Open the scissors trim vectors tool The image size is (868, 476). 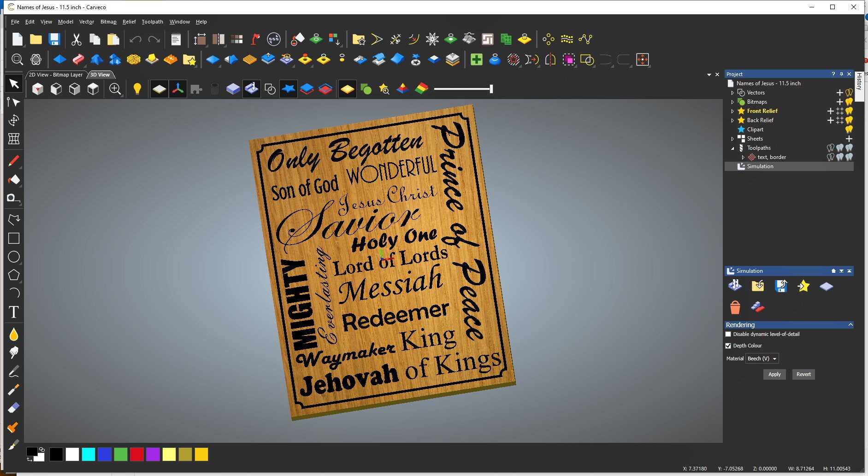pyautogui.click(x=395, y=39)
